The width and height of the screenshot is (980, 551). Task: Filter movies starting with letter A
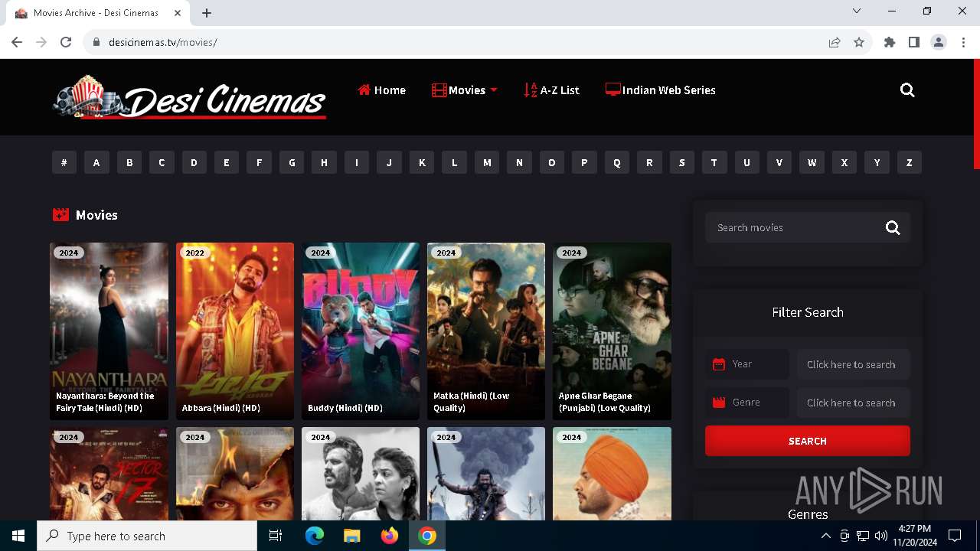[96, 162]
